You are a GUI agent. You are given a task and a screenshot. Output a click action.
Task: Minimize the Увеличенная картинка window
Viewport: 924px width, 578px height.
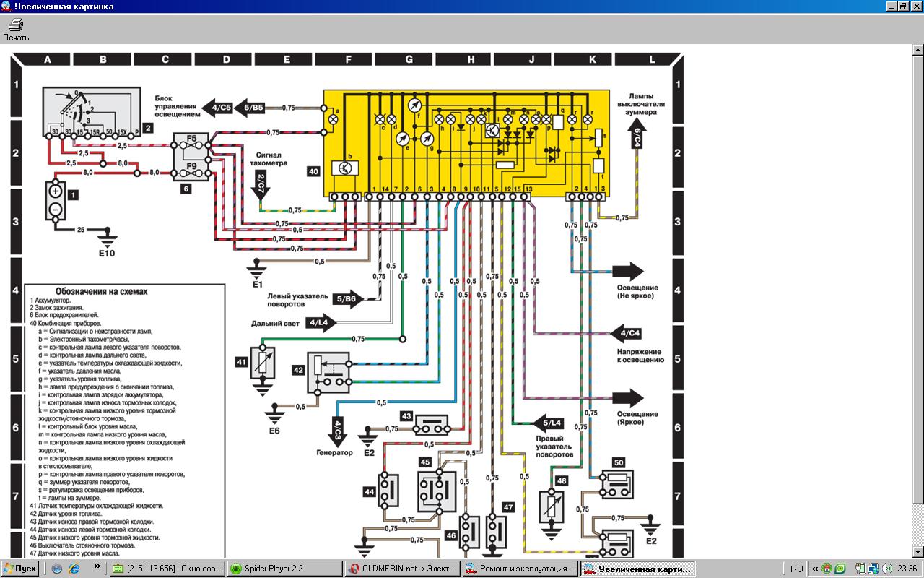[x=891, y=7]
